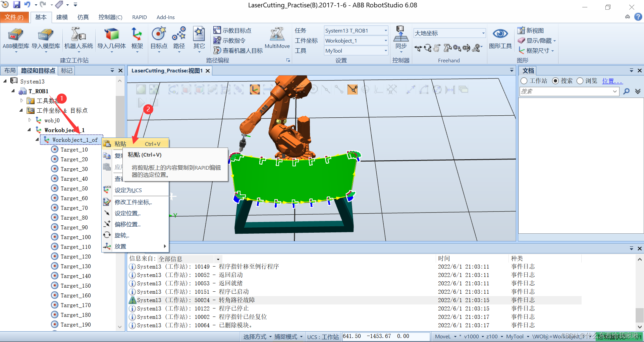Switch to the RAPID ribbon tab

point(139,17)
